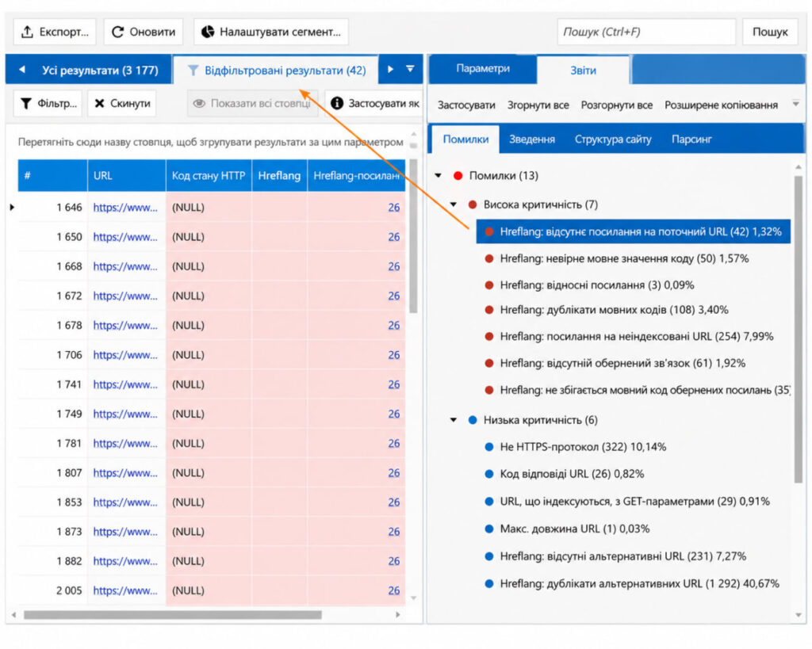Screen dimensions: 812x649
Task: Sort by the # column header
Action: coord(52,175)
